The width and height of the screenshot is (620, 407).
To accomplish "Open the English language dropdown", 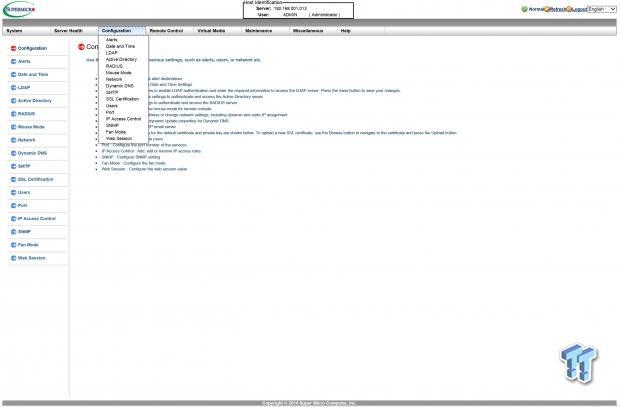I will pyautogui.click(x=601, y=9).
